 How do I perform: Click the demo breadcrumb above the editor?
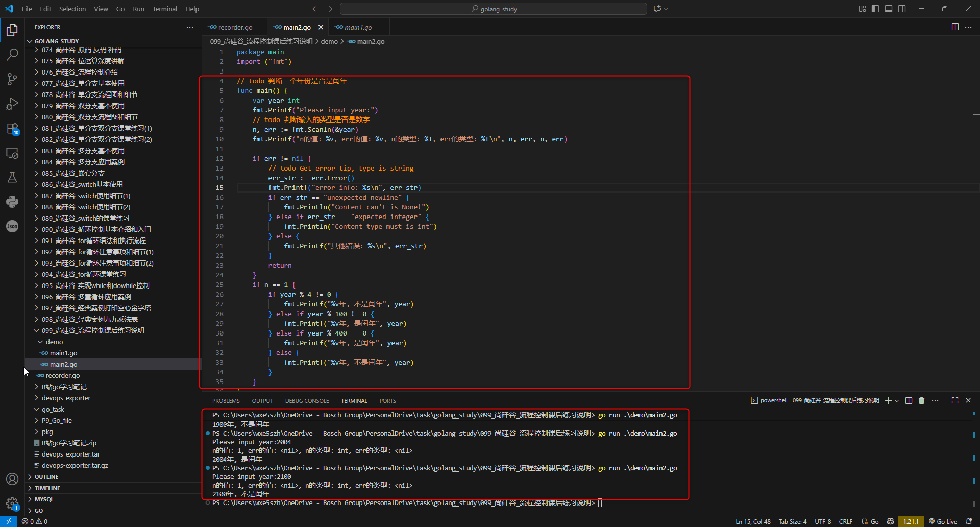tap(329, 42)
